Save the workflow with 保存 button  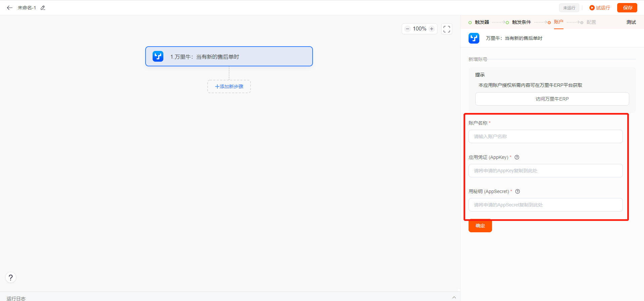[627, 8]
